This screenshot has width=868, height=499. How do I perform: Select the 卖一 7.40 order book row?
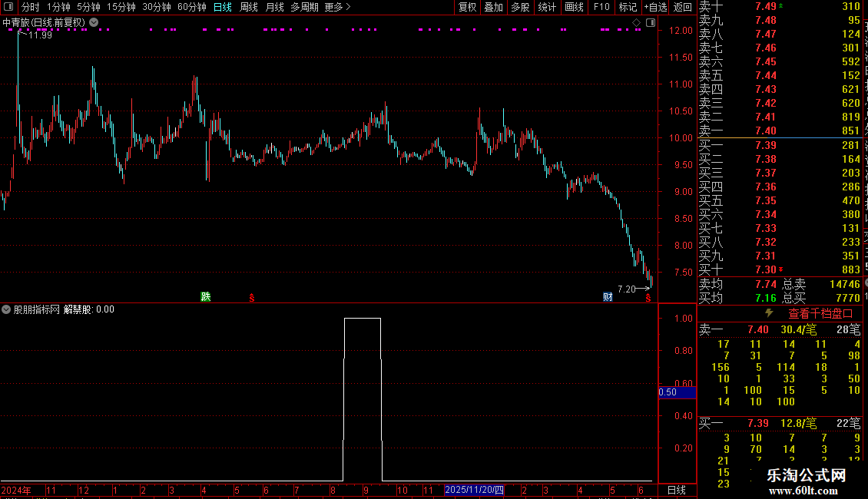coord(780,131)
